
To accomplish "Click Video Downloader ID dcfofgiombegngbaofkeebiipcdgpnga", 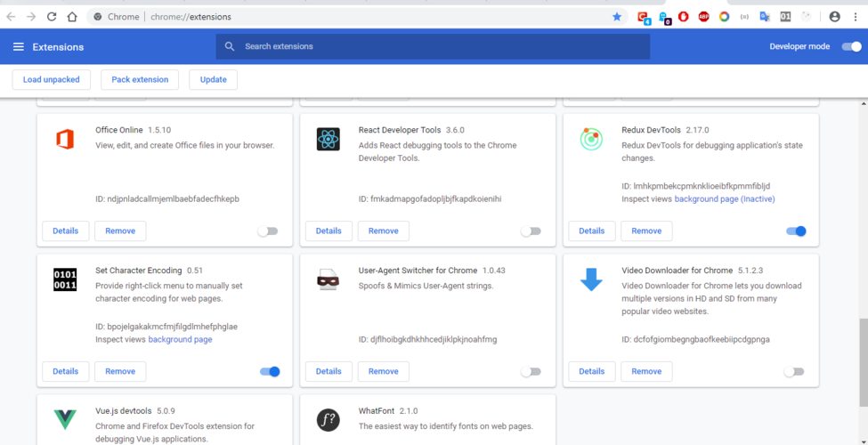I will 696,340.
